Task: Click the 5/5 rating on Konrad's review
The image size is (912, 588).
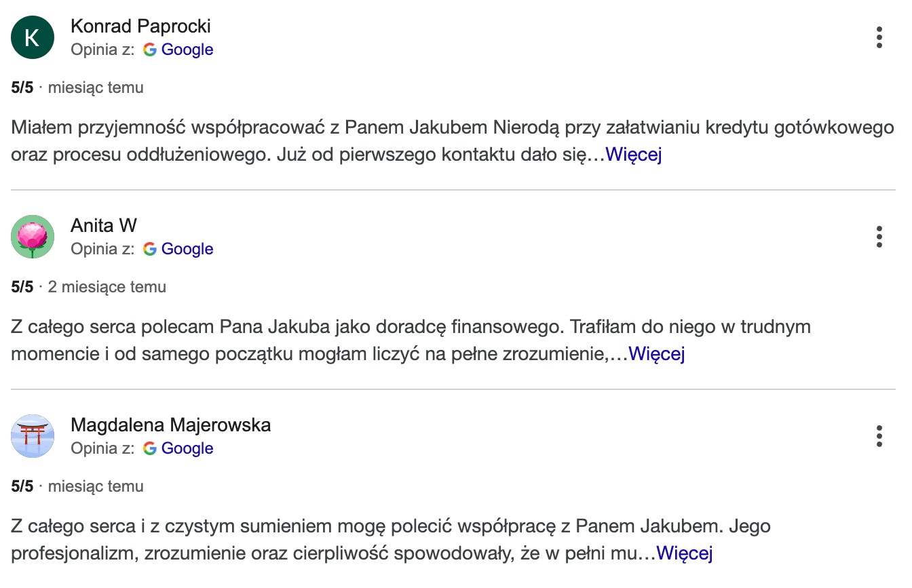Action: pos(21,87)
